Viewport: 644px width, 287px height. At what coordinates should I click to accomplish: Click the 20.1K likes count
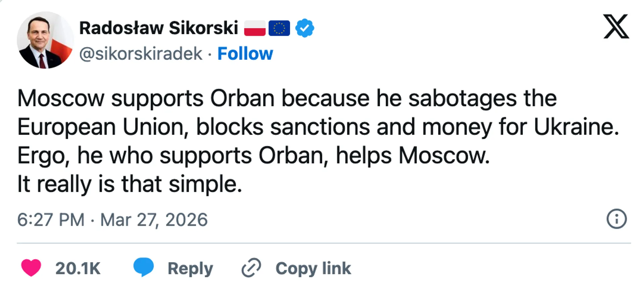click(x=78, y=268)
